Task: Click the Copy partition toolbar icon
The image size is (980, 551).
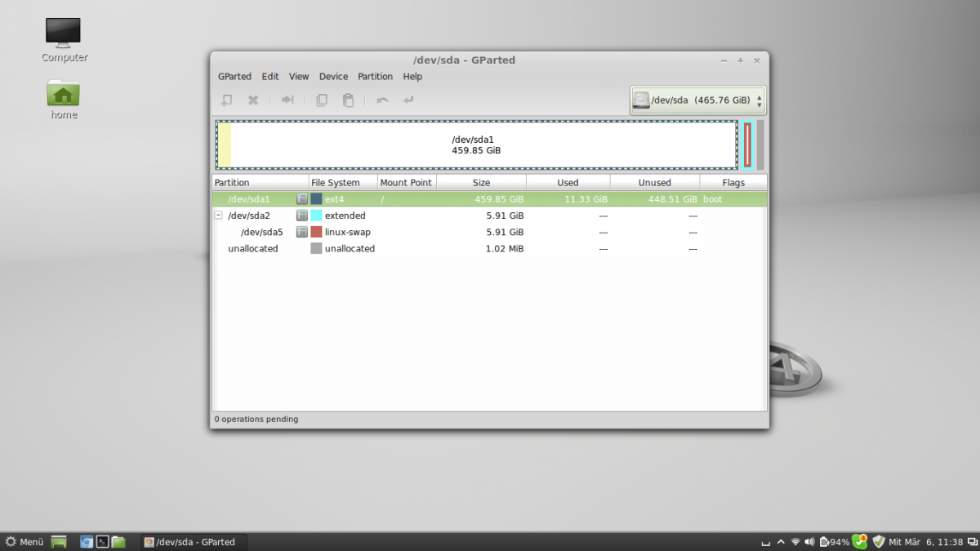Action: tap(322, 100)
